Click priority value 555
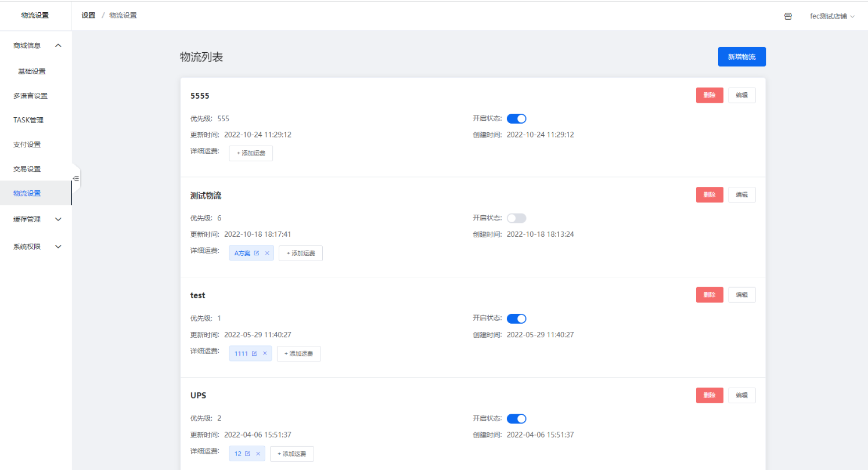This screenshot has height=470, width=868. (x=224, y=118)
